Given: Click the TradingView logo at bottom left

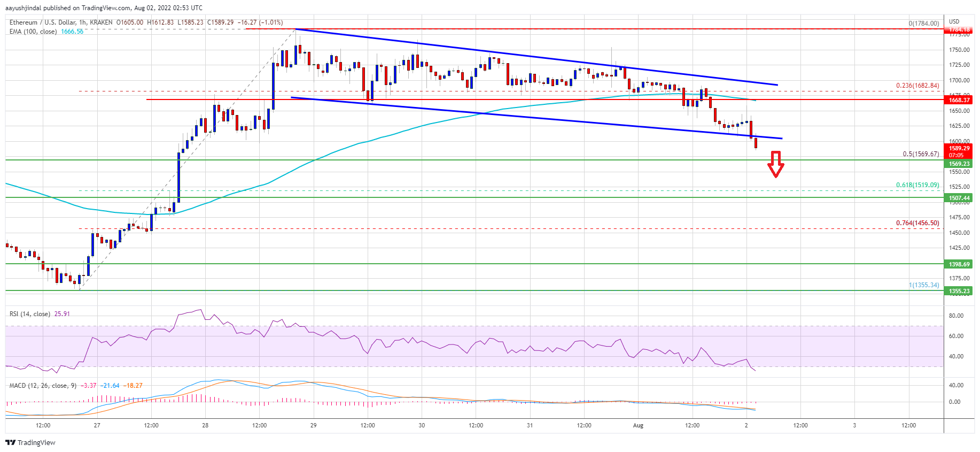Looking at the screenshot, I should [30, 442].
